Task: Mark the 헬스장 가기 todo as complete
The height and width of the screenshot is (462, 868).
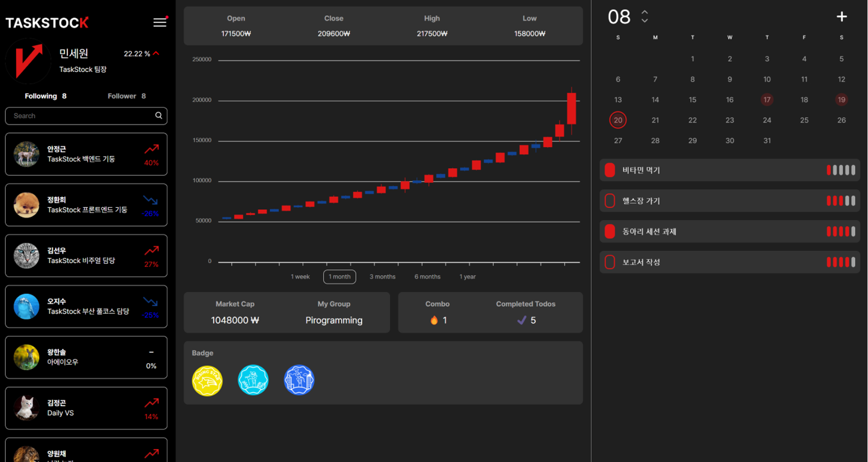Action: (609, 200)
